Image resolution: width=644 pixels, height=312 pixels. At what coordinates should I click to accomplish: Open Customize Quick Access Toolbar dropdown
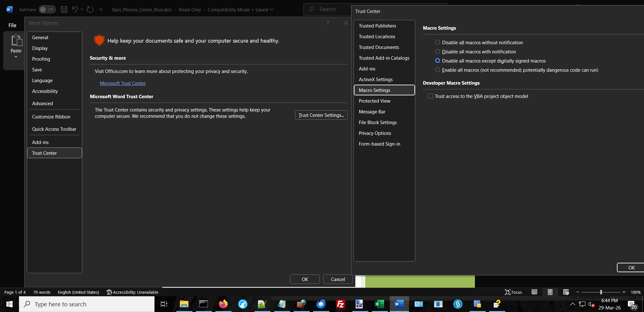(x=101, y=10)
